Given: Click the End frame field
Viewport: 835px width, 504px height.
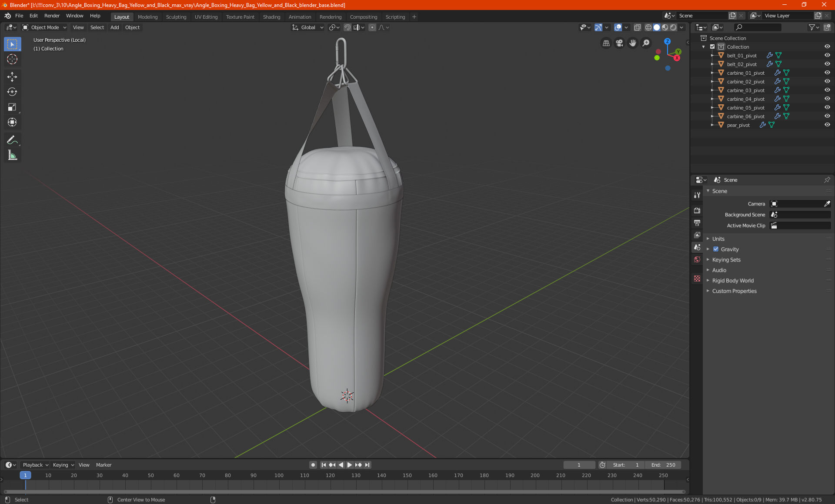Looking at the screenshot, I should click(x=663, y=465).
